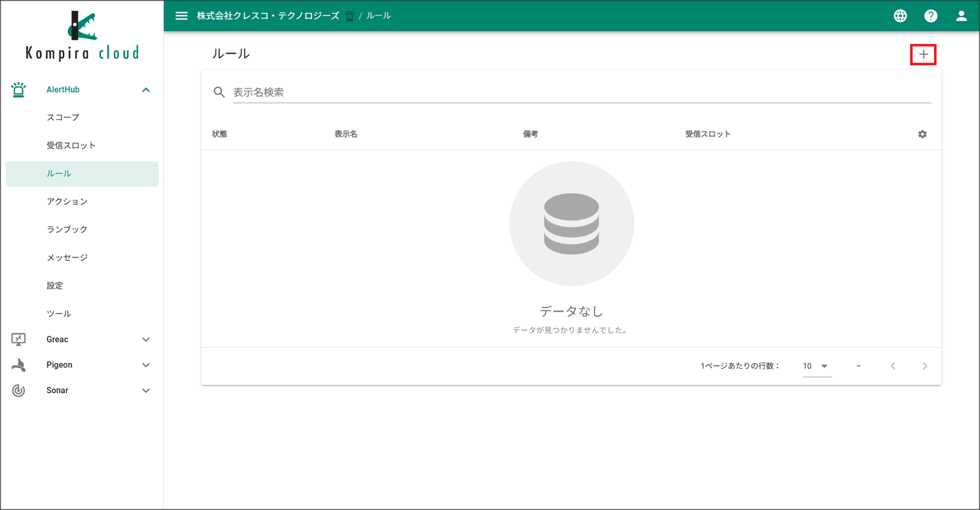Open ランブック in the sidebar

coord(82,229)
